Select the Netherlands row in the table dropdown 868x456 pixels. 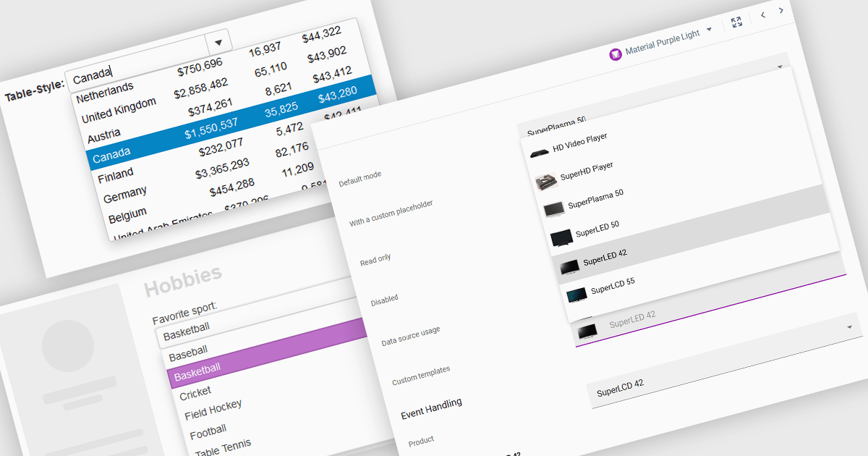[105, 92]
